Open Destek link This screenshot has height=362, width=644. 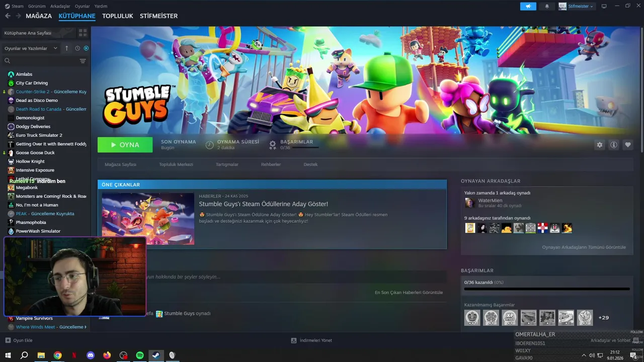point(310,164)
